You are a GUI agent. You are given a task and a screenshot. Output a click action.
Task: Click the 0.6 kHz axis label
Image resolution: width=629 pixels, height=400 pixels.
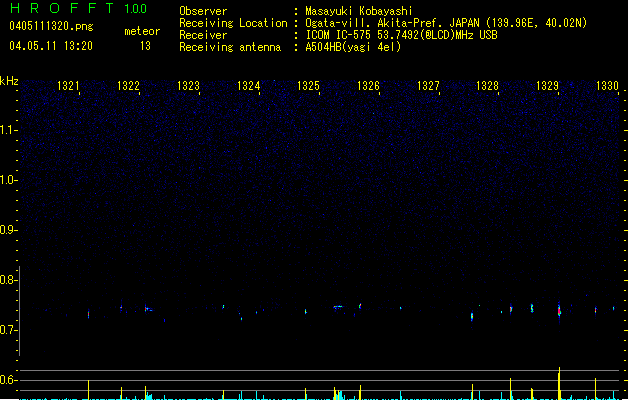[x=8, y=380]
